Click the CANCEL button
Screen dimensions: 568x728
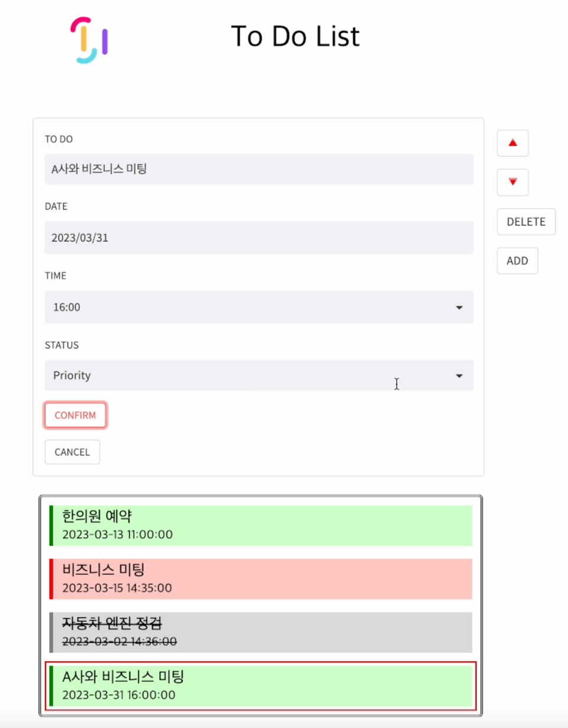[72, 452]
